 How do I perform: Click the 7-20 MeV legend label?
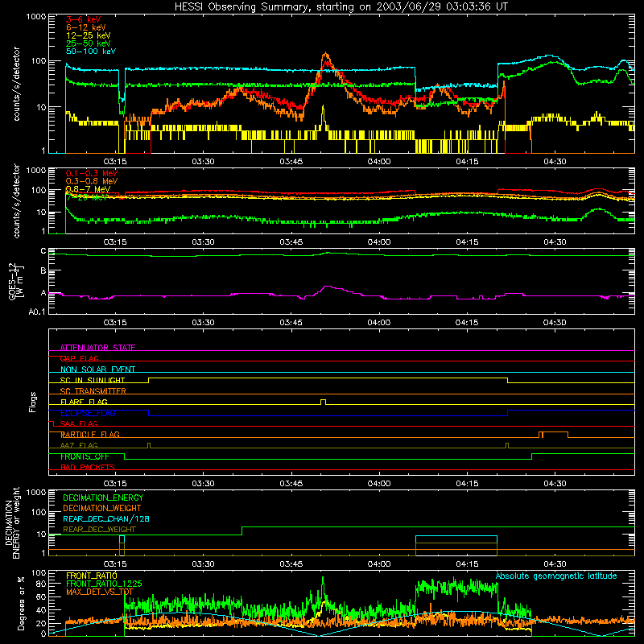coord(88,197)
